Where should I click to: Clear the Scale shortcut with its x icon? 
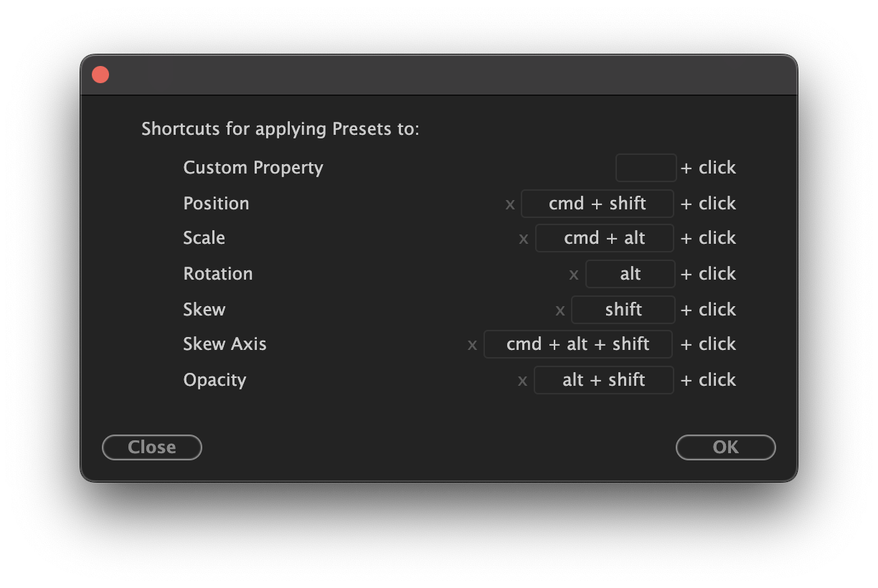524,239
